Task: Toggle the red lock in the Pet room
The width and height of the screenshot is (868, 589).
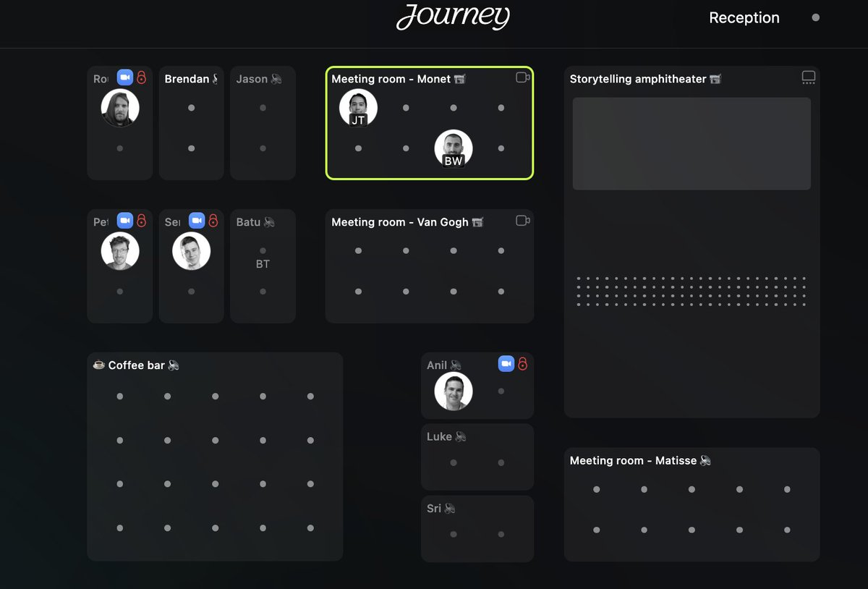Action: (x=142, y=220)
